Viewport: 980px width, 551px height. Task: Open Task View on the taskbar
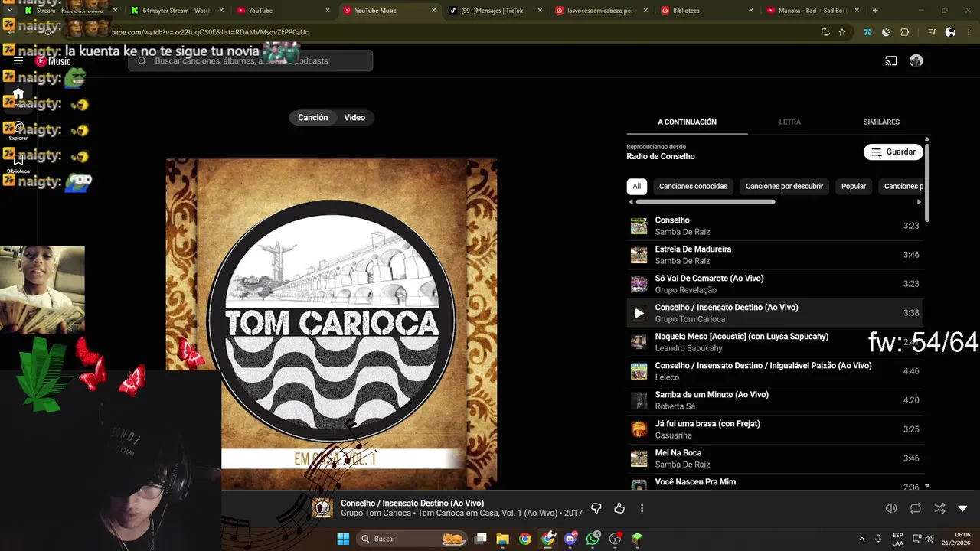point(481,539)
